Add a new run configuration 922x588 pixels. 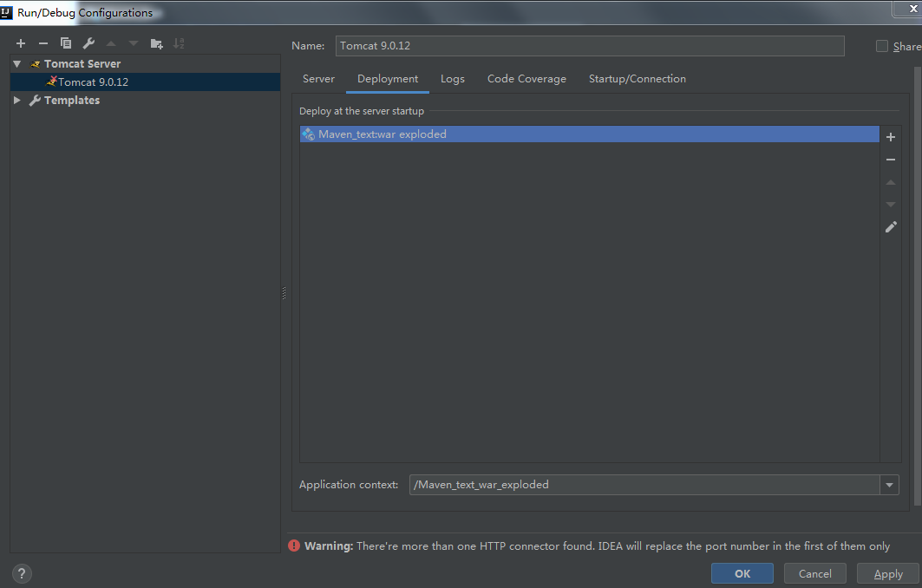click(21, 43)
